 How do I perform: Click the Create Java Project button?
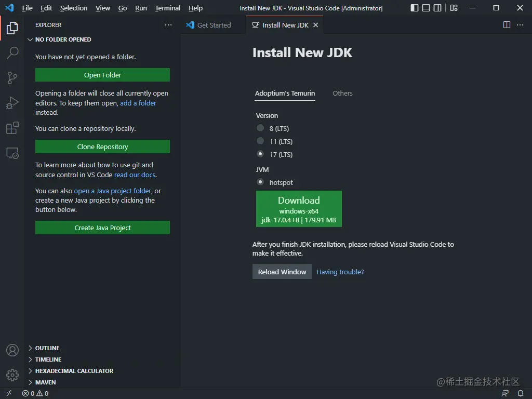pyautogui.click(x=102, y=228)
